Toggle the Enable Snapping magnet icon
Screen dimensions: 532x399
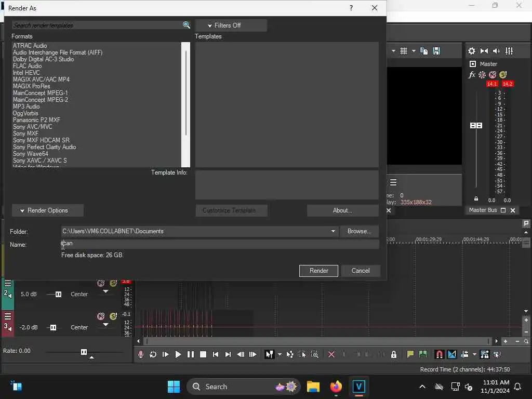[439, 354]
